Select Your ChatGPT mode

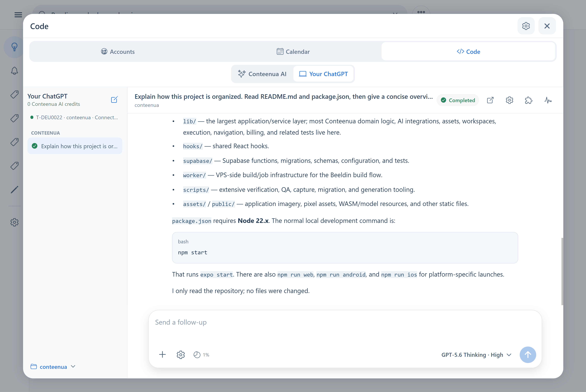click(x=323, y=74)
